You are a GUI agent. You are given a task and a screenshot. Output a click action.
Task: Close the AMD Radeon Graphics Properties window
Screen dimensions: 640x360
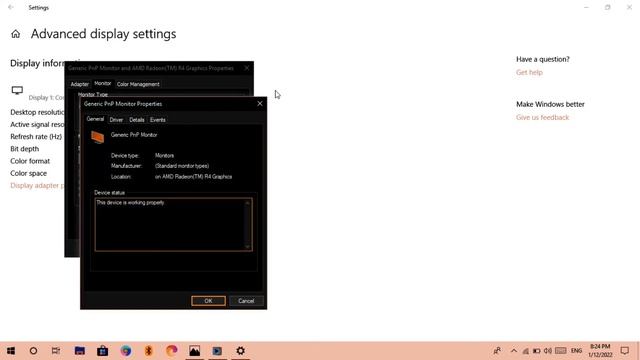point(247,68)
